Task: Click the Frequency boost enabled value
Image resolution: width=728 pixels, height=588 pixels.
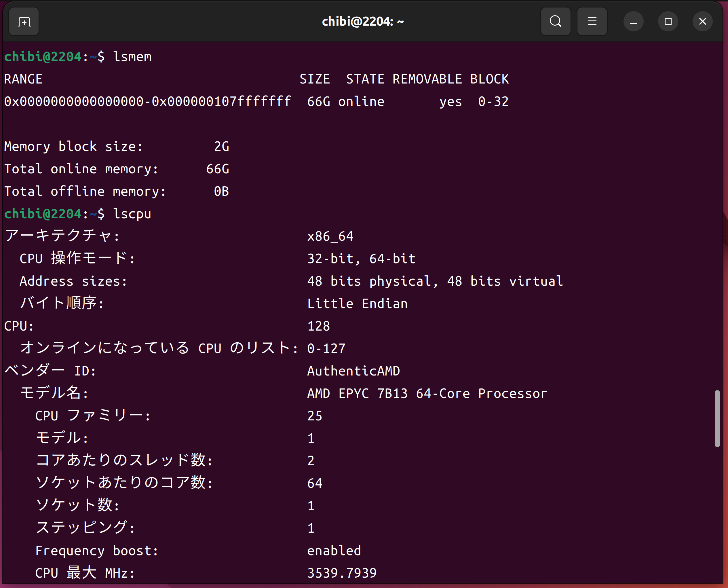Action: pyautogui.click(x=334, y=550)
